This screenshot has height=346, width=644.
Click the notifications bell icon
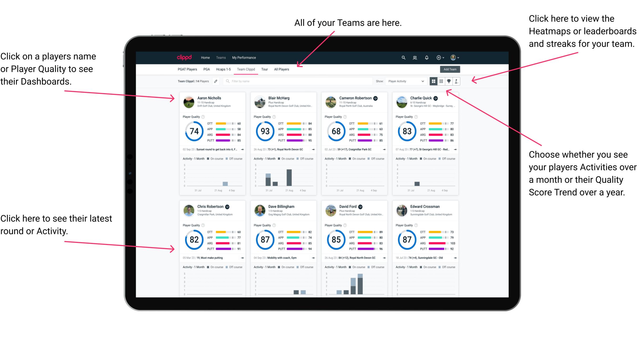(427, 57)
